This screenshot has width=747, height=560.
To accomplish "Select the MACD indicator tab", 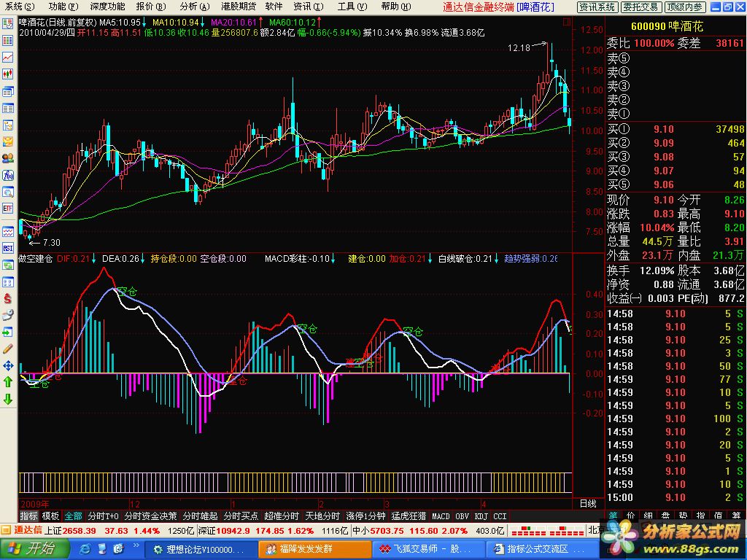I will pos(441,516).
